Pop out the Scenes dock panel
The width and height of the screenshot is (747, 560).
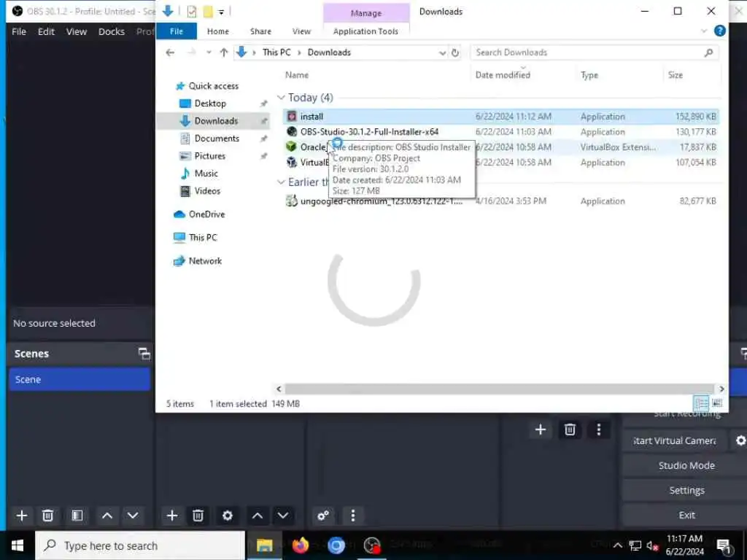[144, 354]
